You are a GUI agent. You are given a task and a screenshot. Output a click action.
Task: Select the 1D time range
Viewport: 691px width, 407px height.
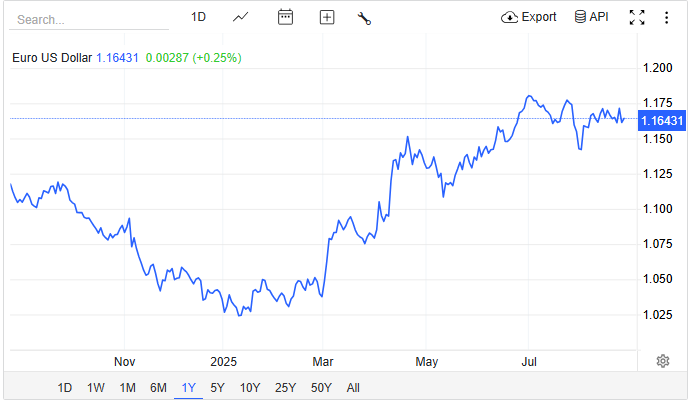tap(64, 388)
